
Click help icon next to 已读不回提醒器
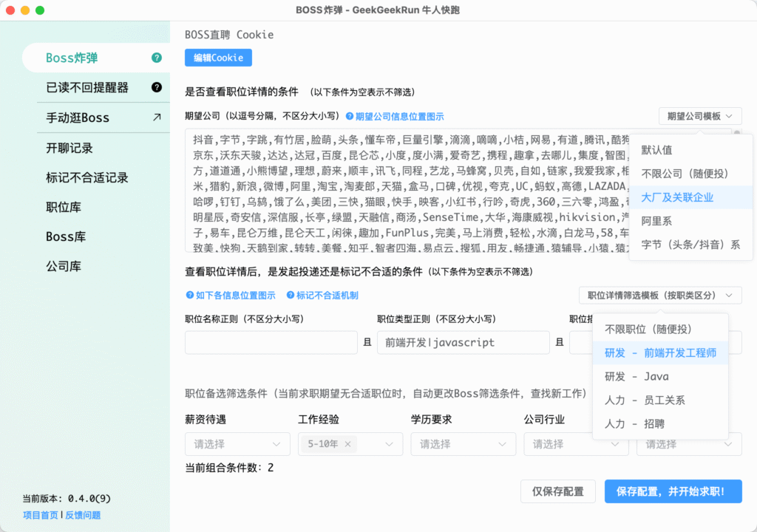(x=157, y=87)
